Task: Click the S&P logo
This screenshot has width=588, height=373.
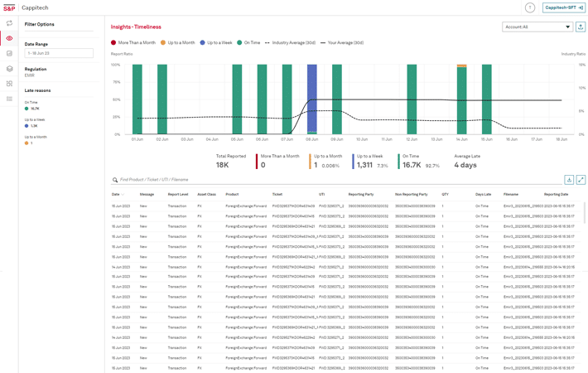Action: pyautogui.click(x=9, y=8)
